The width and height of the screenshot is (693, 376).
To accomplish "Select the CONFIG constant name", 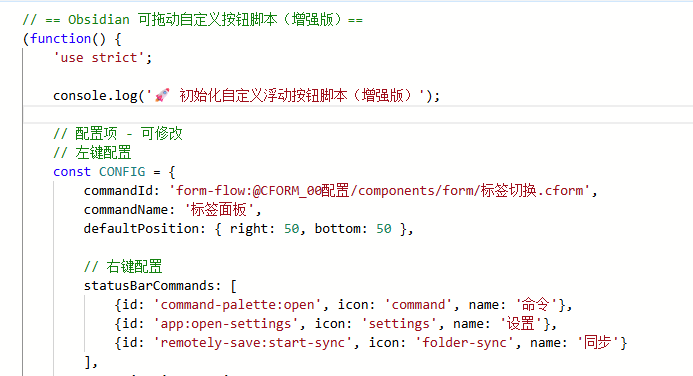I will (122, 172).
